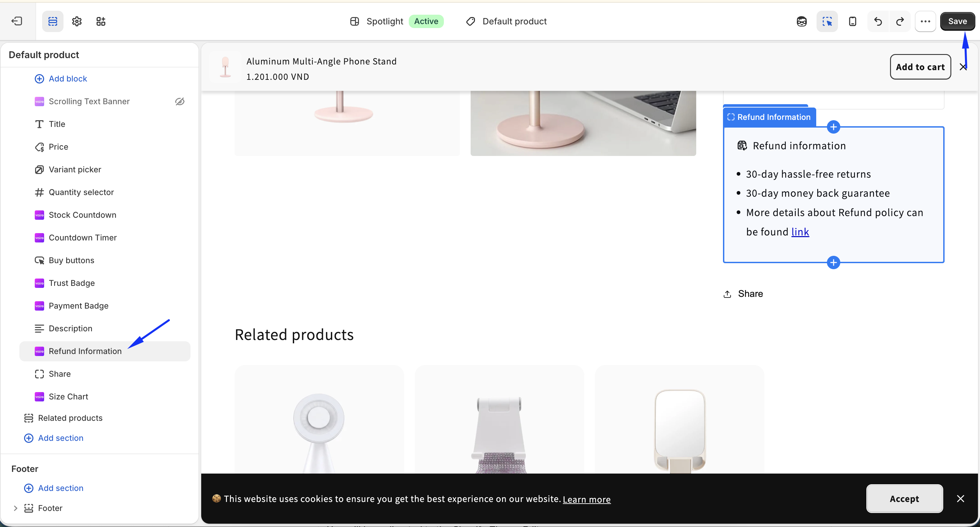This screenshot has width=980, height=527.
Task: Click the undo arrow icon
Action: tap(878, 21)
